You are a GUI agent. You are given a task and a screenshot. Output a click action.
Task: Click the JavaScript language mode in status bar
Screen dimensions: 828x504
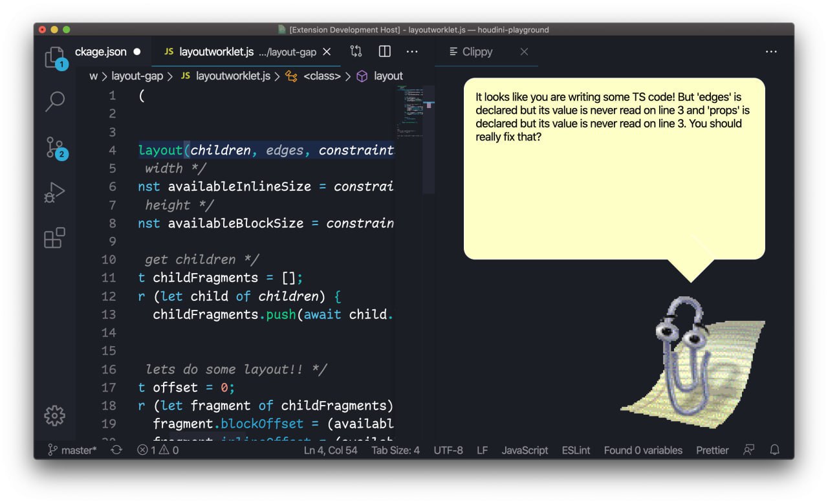coord(525,450)
